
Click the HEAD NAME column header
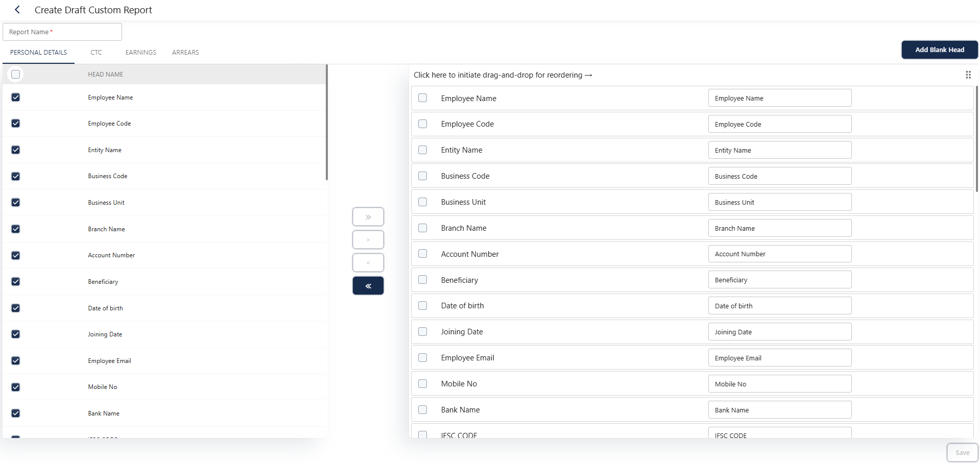click(106, 75)
